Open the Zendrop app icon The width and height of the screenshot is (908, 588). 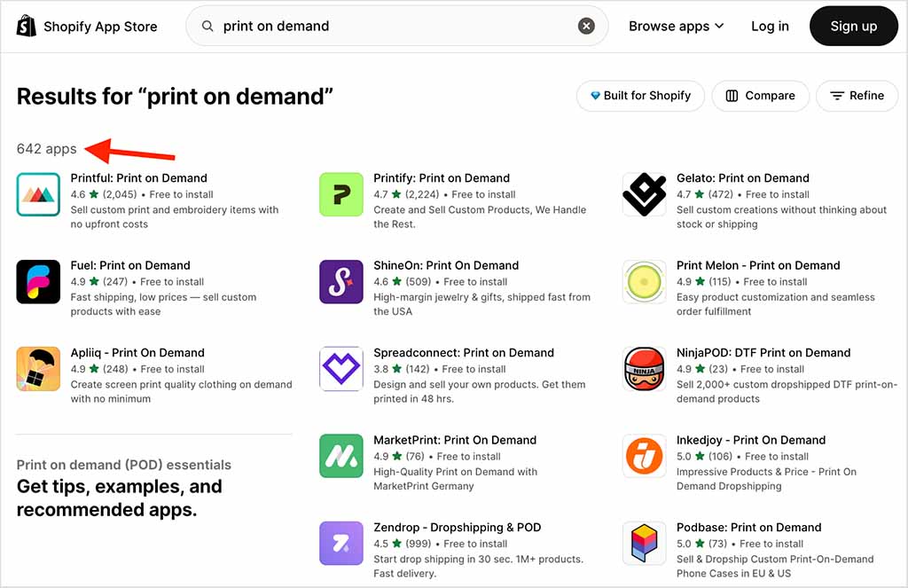click(341, 544)
